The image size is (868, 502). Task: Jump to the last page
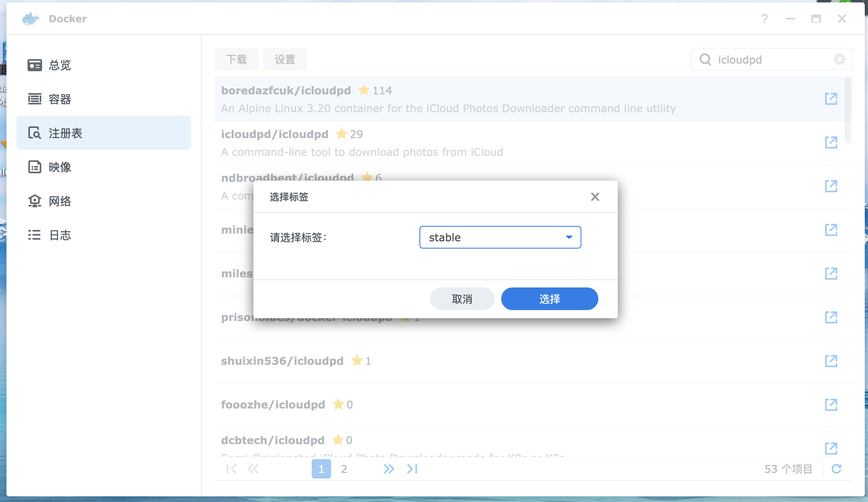click(x=412, y=469)
